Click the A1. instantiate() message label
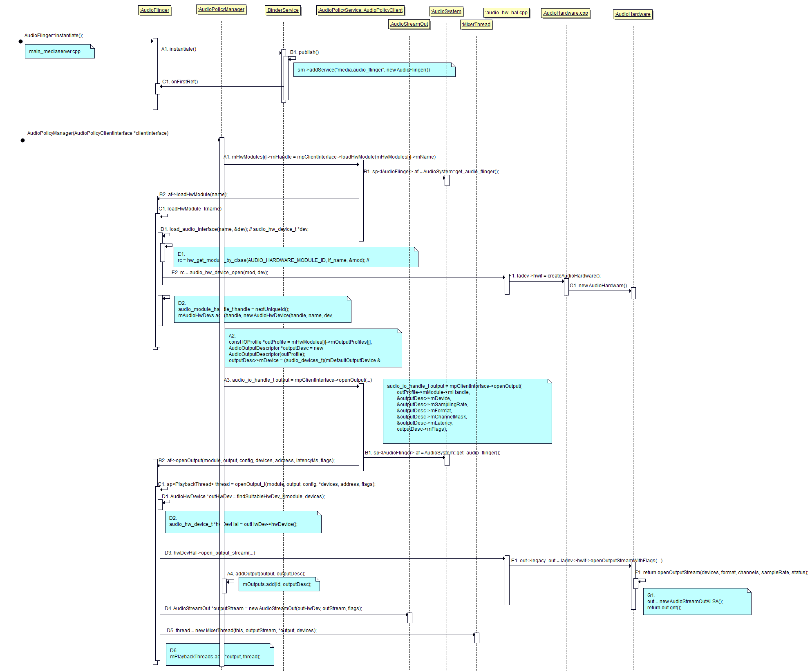812x671 pixels. click(x=179, y=49)
